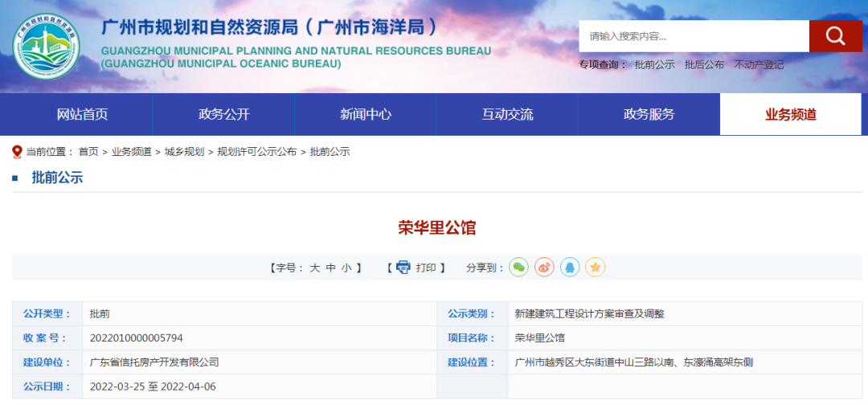Open 互动交流 navigation tab
This screenshot has height=405, width=868.
pyautogui.click(x=508, y=115)
